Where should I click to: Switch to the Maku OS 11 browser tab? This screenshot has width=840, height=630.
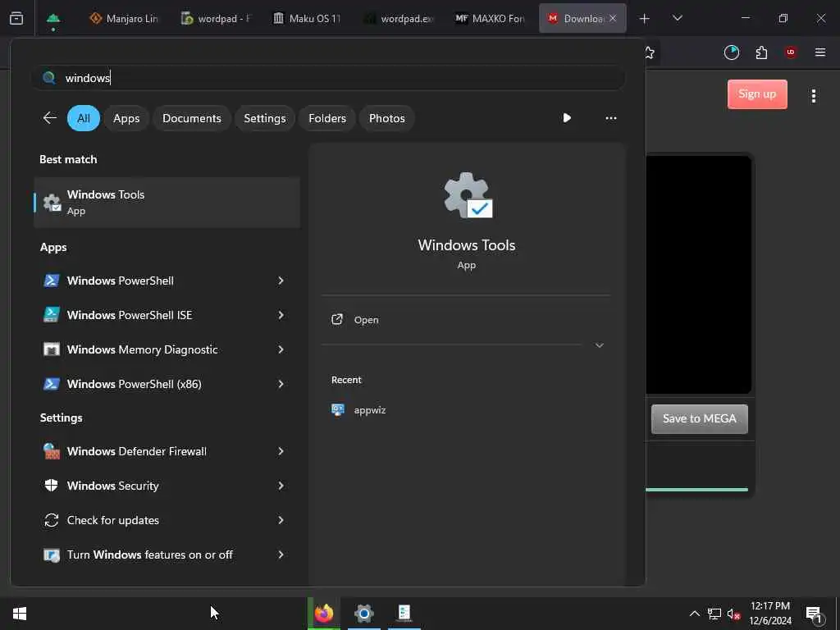pos(308,18)
